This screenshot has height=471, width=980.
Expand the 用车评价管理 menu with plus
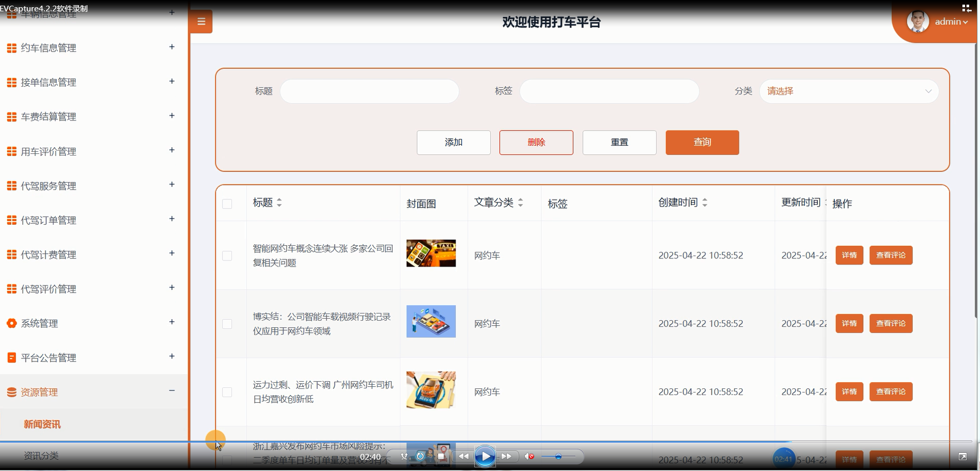[x=172, y=150]
